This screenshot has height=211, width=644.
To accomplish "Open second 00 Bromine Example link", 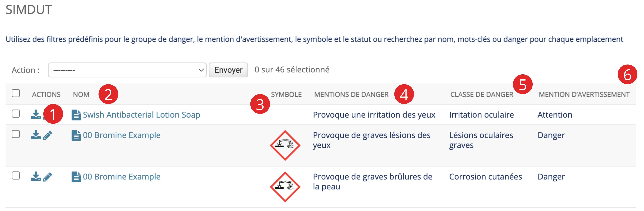I will [121, 177].
